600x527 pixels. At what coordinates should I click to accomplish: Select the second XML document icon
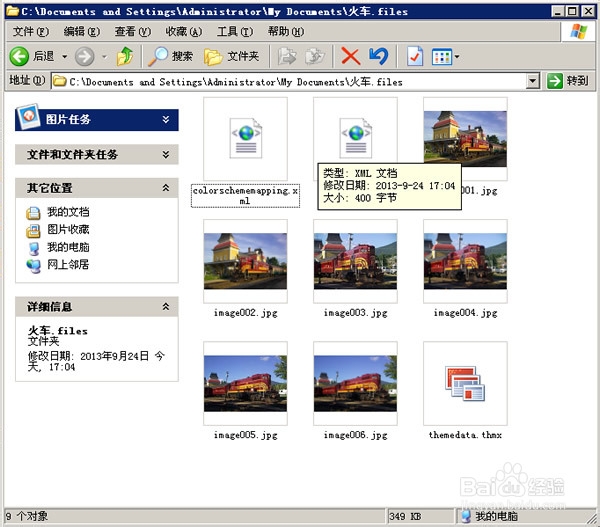coord(355,138)
